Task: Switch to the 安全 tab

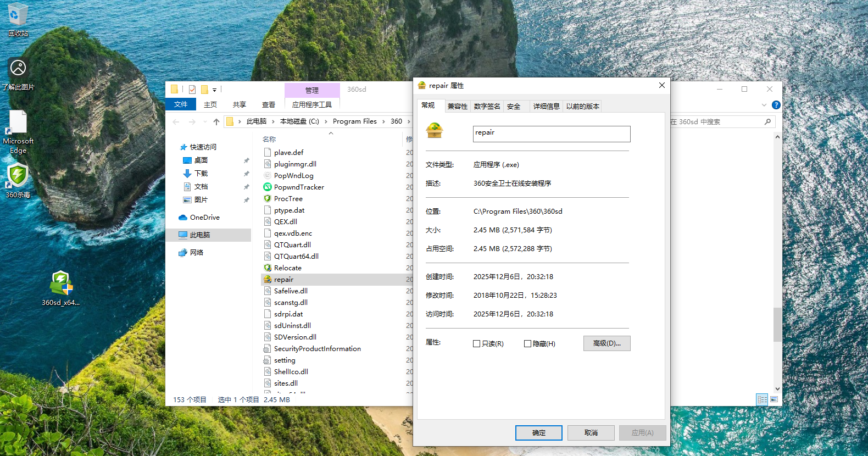Action: pyautogui.click(x=514, y=107)
